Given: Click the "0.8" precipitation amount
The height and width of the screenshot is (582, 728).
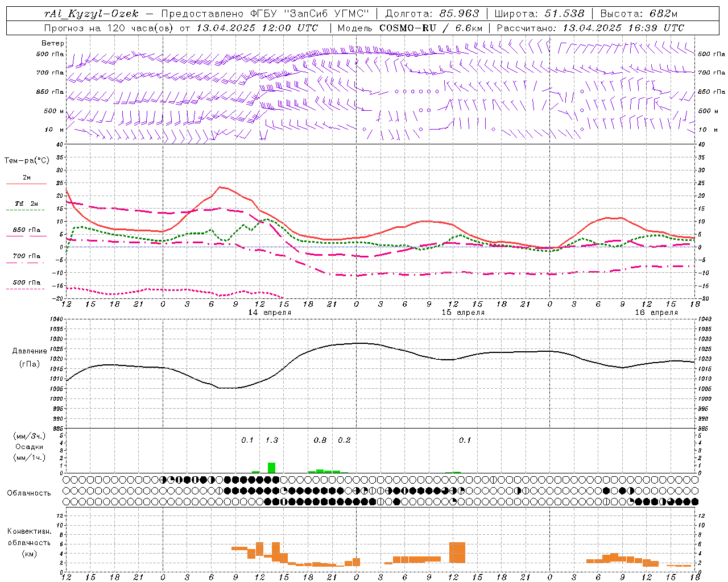Looking at the screenshot, I should point(320,440).
